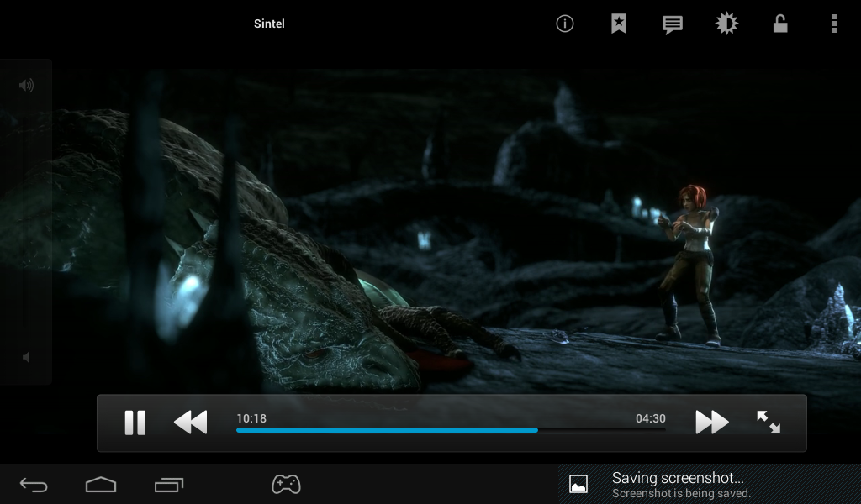Click the blue seek bar progress
This screenshot has height=504, width=861.
click(387, 429)
